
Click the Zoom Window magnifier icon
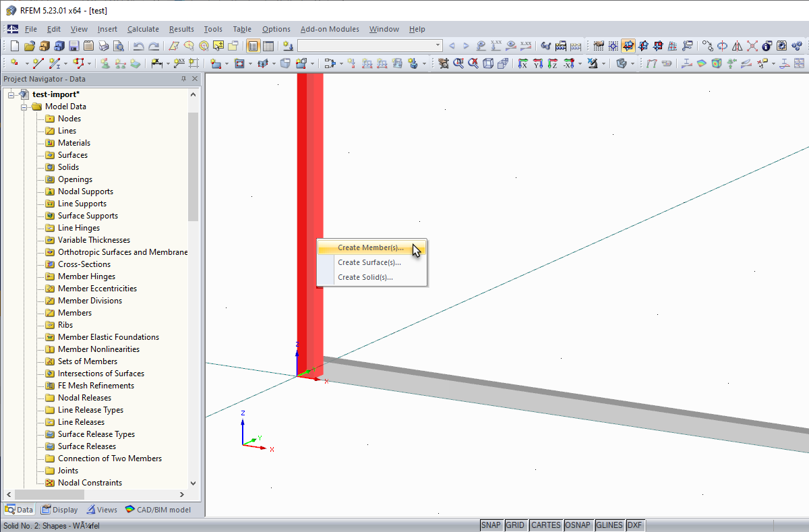tap(458, 63)
